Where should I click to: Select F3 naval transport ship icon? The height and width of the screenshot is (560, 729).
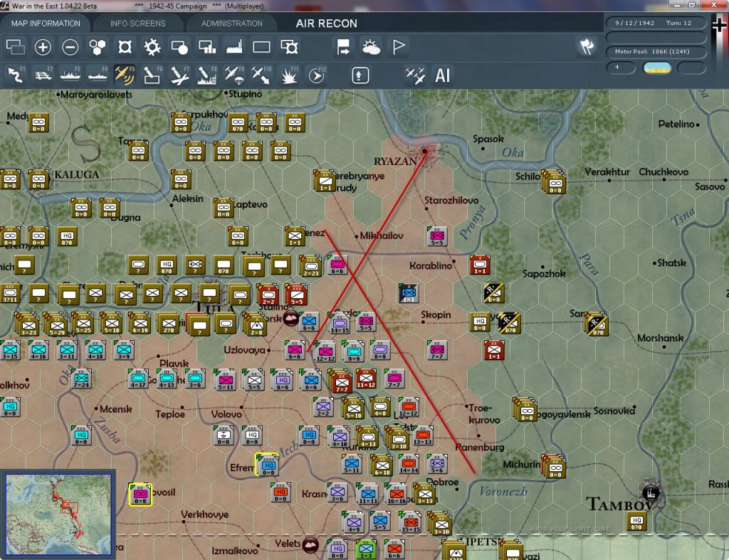pos(70,75)
